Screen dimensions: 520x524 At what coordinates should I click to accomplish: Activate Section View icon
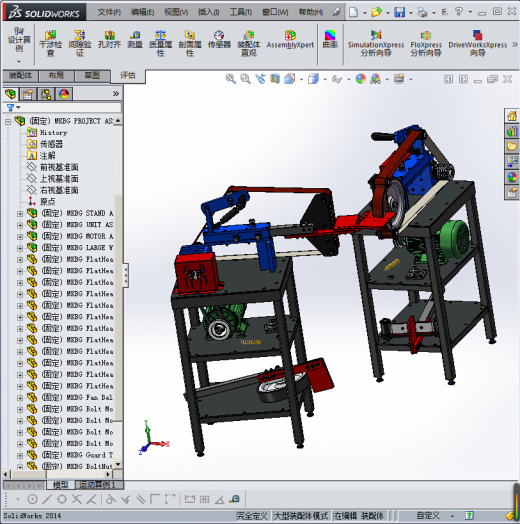point(275,79)
